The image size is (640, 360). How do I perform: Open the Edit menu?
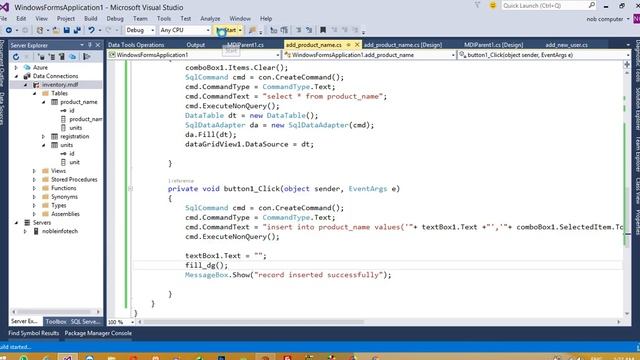coord(21,19)
